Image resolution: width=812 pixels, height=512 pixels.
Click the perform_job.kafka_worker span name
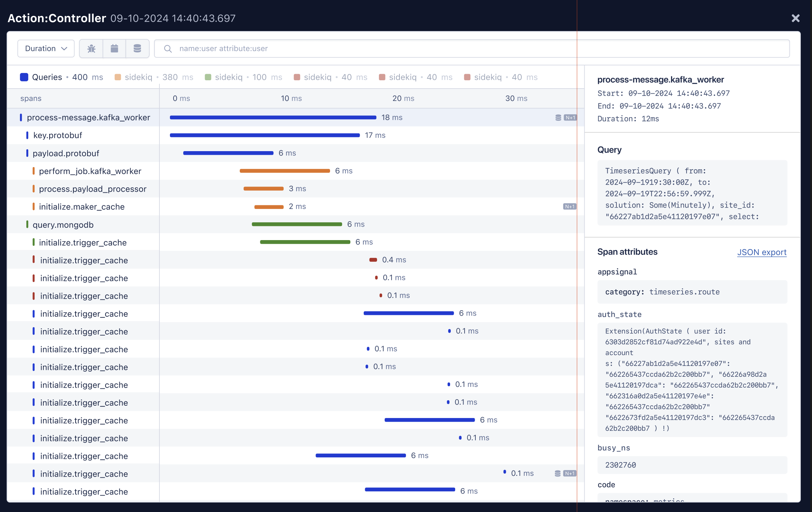click(90, 171)
